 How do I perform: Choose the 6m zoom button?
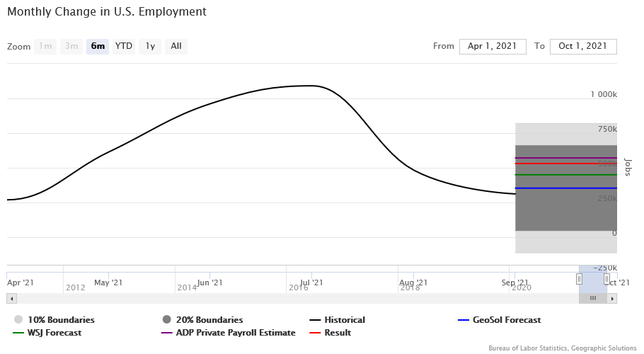tap(98, 47)
